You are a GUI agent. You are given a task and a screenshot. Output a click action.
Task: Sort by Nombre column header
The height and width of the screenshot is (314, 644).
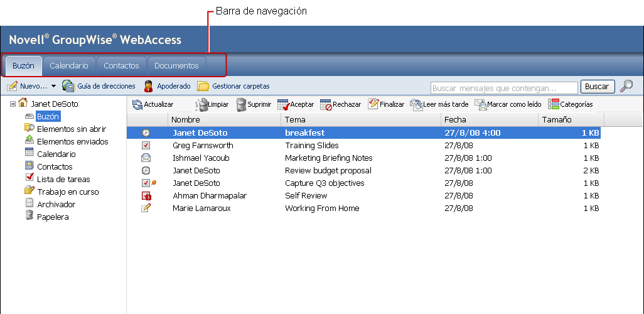[x=224, y=119]
